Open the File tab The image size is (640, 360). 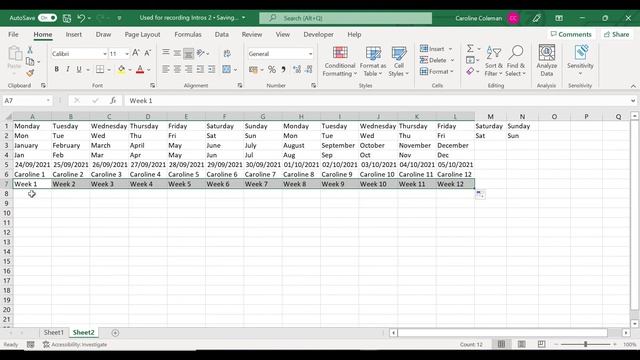coord(13,35)
